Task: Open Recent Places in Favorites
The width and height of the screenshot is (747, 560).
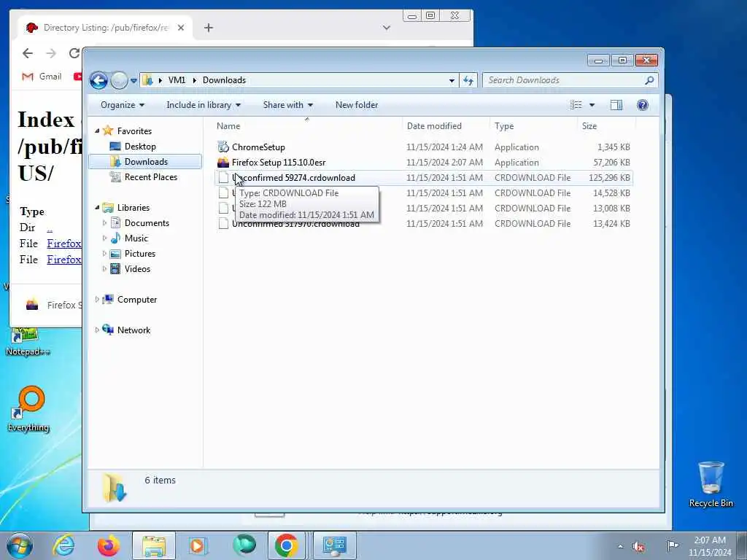Action: (x=151, y=176)
